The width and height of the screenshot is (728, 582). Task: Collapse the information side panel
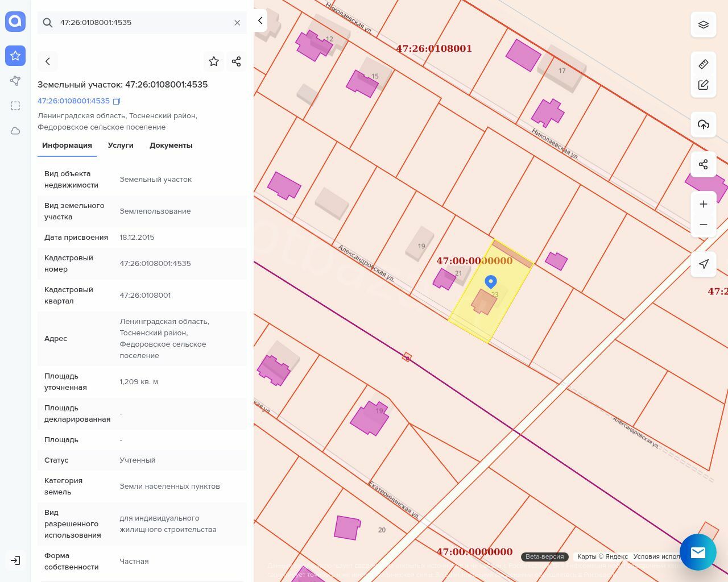(260, 20)
